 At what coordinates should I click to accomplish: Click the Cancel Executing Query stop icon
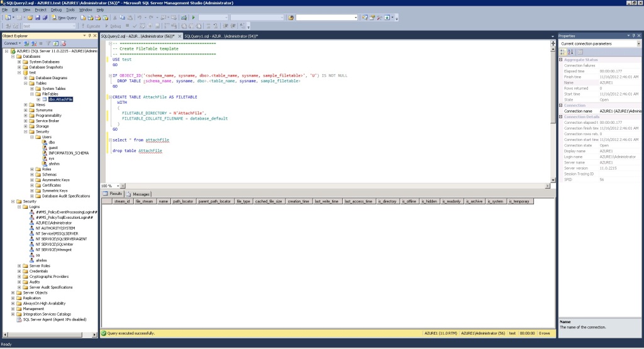[127, 26]
